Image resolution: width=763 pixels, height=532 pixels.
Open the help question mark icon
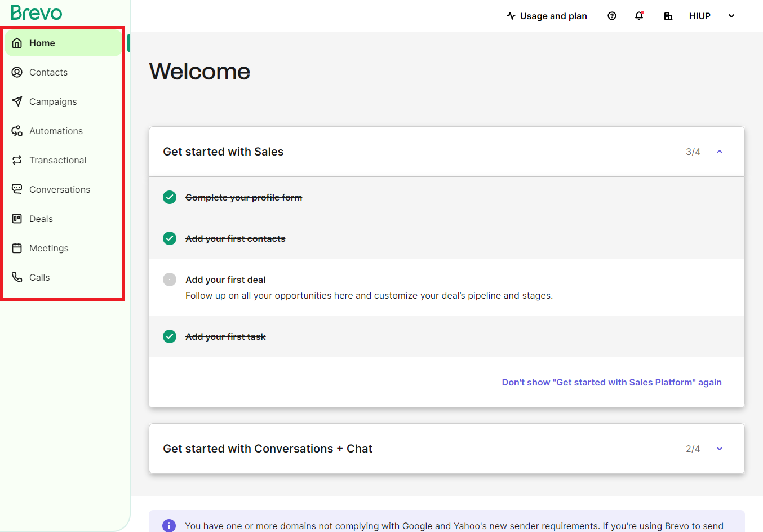[x=612, y=16]
